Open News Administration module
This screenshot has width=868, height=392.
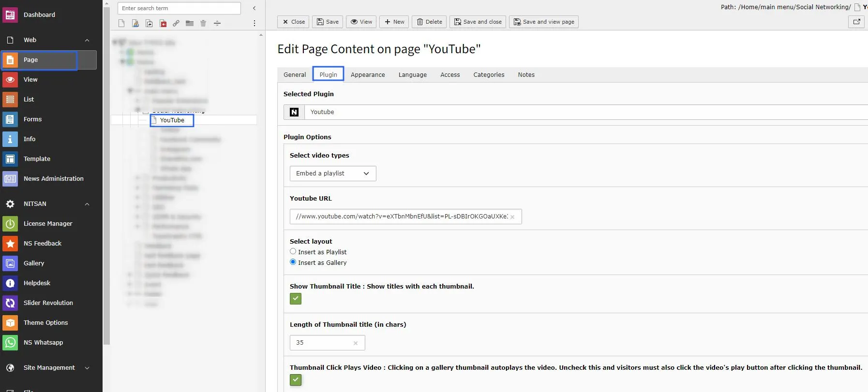pyautogui.click(x=48, y=179)
